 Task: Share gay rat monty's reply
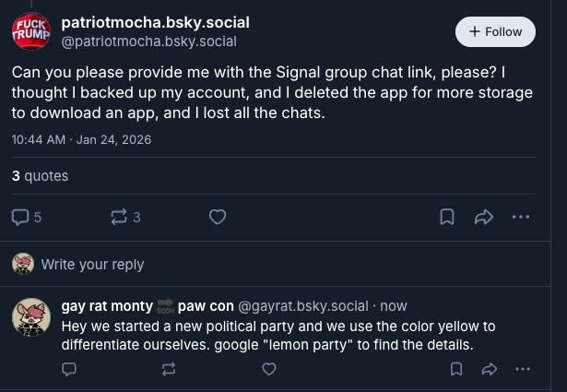(489, 369)
